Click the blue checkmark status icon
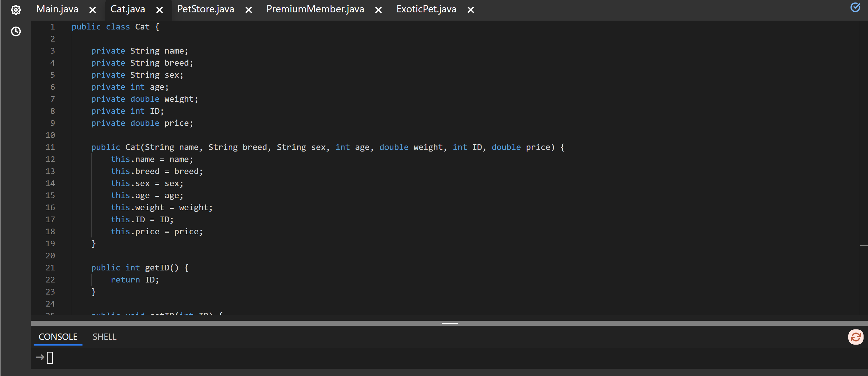The height and width of the screenshot is (376, 868). click(855, 7)
